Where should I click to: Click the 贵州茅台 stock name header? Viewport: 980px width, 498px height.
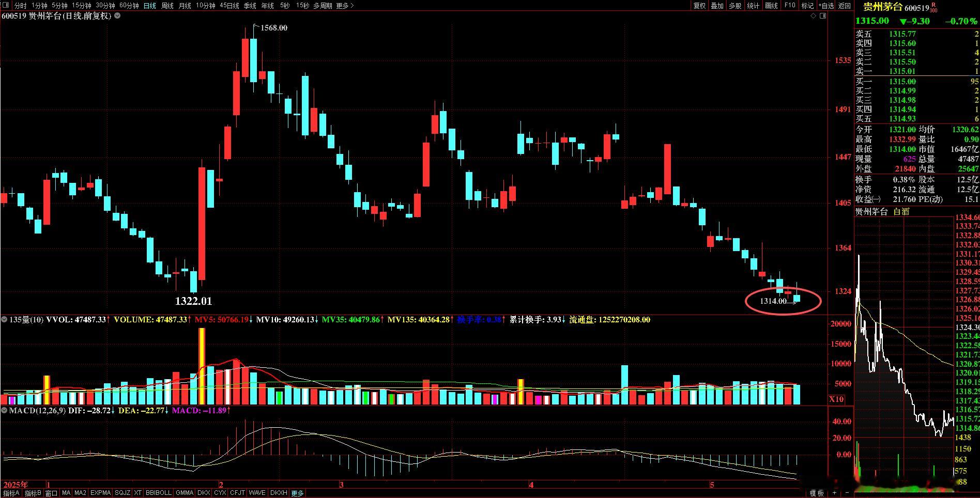[x=883, y=7]
